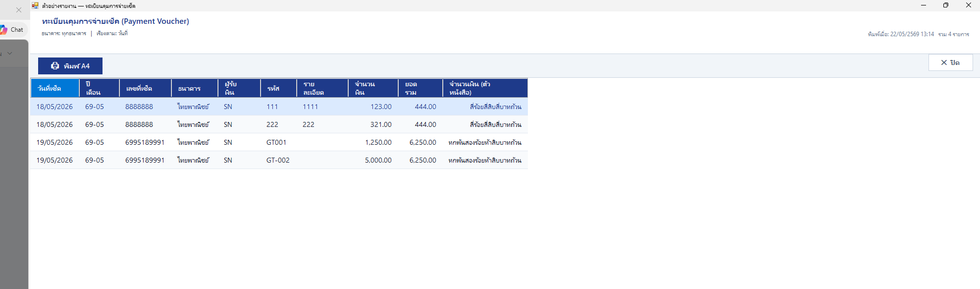Select date 18/05/2026 in the 321.00 row
Screen dimensions: 980x289
coord(54,124)
